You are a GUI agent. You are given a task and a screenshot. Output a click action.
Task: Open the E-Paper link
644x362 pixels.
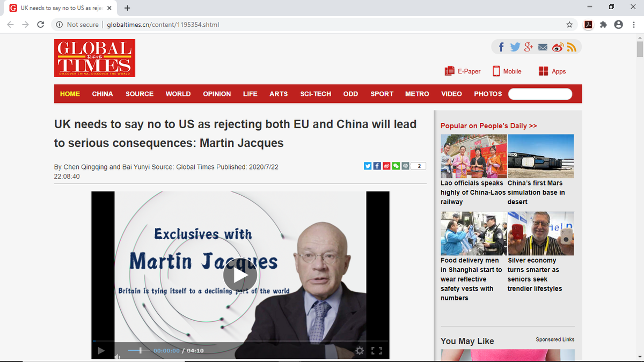point(463,71)
